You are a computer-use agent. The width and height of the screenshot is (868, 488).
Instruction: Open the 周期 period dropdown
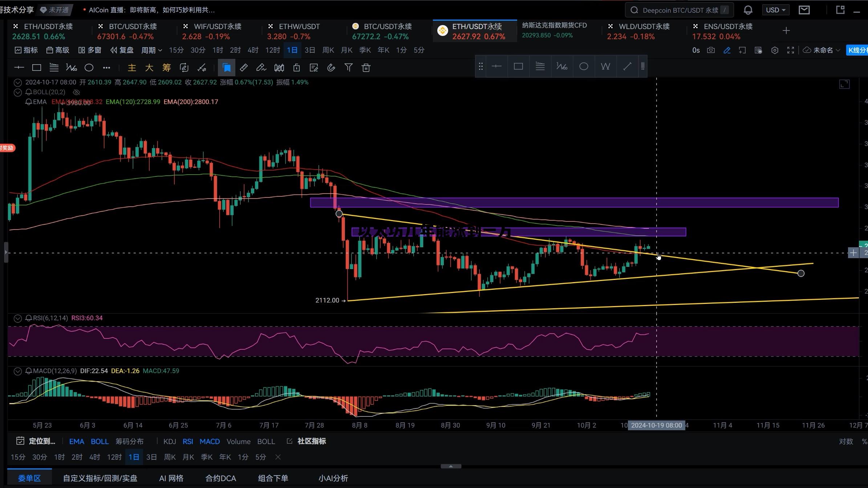coord(151,50)
